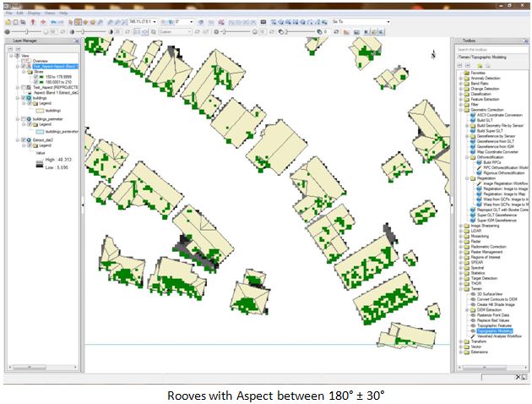Viewport: 532px width, 404px height.
Task: Open the File menu
Action: pos(8,14)
